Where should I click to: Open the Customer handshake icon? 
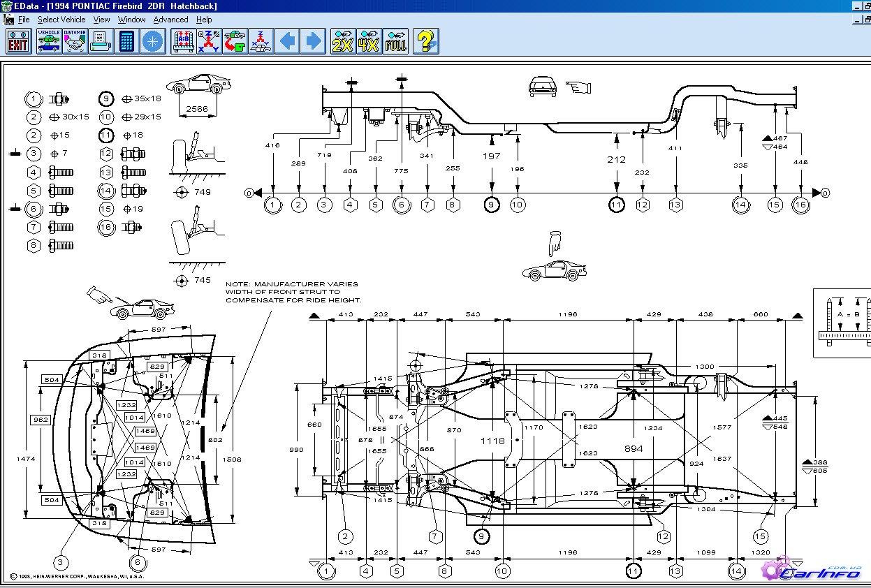click(x=75, y=41)
